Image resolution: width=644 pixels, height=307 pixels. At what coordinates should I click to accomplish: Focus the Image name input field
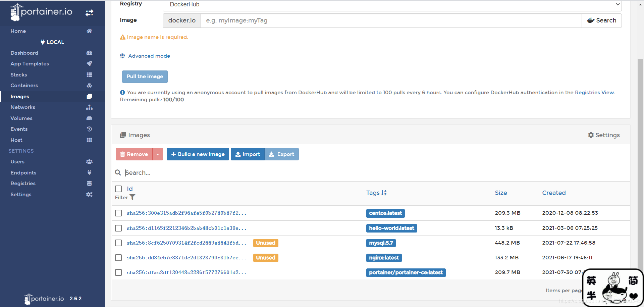(x=391, y=20)
